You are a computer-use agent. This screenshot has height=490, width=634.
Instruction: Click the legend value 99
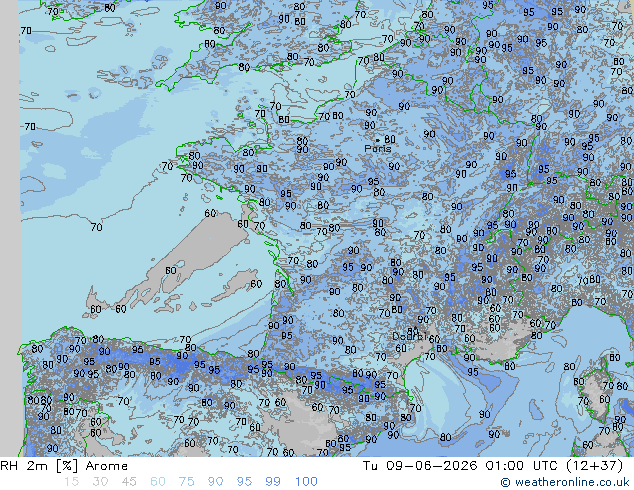point(273,482)
